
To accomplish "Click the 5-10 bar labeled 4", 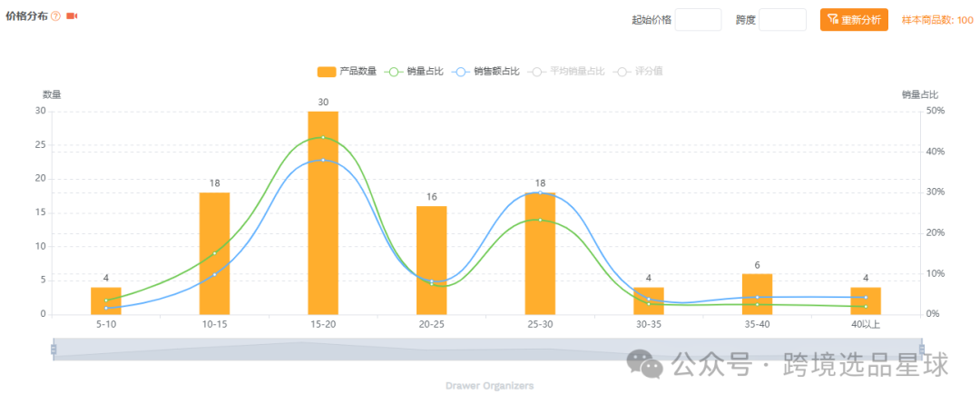I will (x=106, y=301).
